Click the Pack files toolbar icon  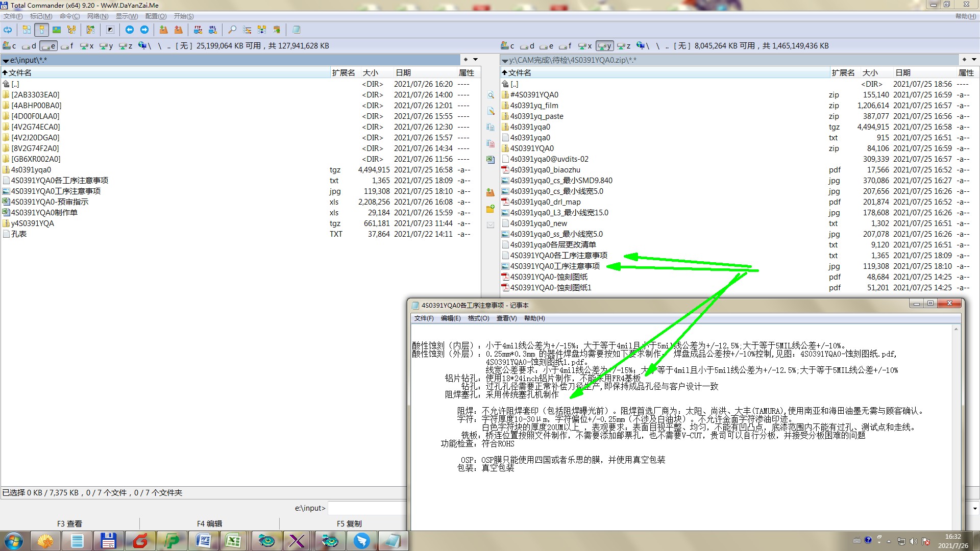point(163,30)
